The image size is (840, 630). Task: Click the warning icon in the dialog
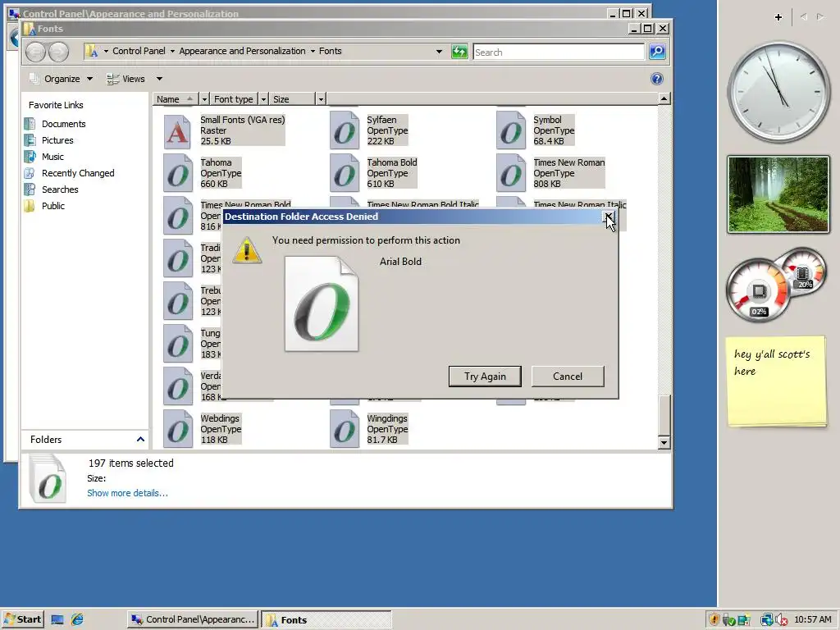(247, 250)
